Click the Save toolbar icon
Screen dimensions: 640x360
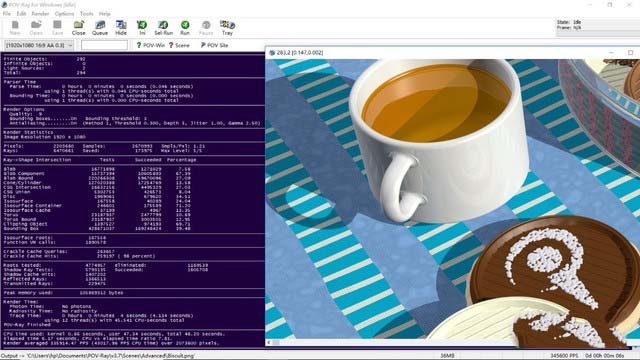pyautogui.click(x=58, y=28)
